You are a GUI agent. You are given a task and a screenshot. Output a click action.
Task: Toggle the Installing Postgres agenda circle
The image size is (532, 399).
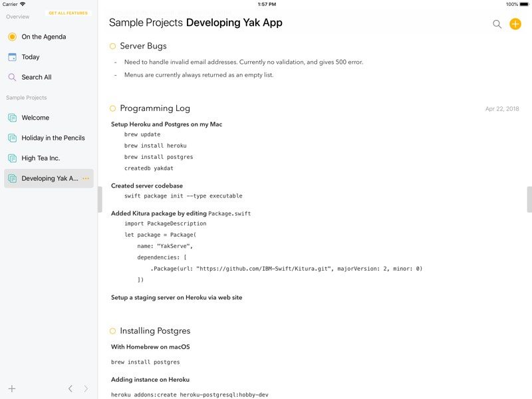click(113, 331)
